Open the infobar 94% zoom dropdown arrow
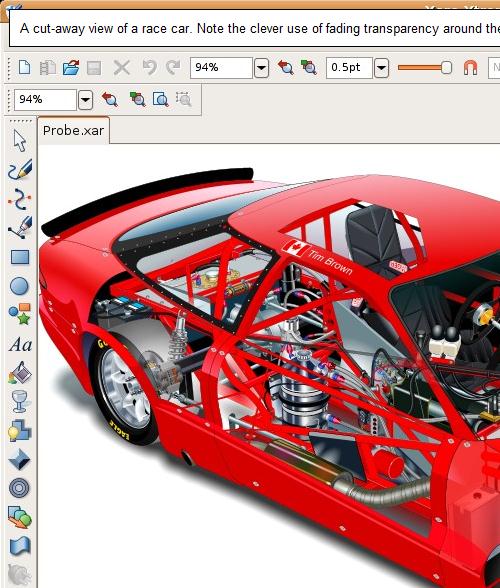Screen dimensions: 500x588 (x=86, y=100)
